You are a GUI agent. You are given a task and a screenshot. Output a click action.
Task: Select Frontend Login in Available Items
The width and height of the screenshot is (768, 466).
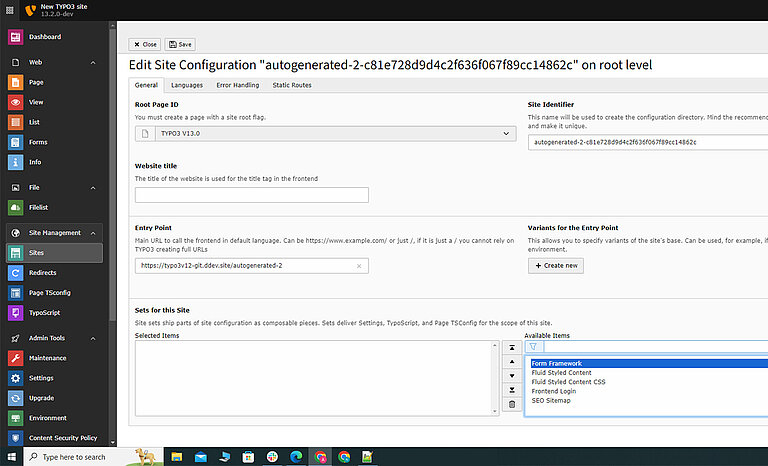coord(553,392)
